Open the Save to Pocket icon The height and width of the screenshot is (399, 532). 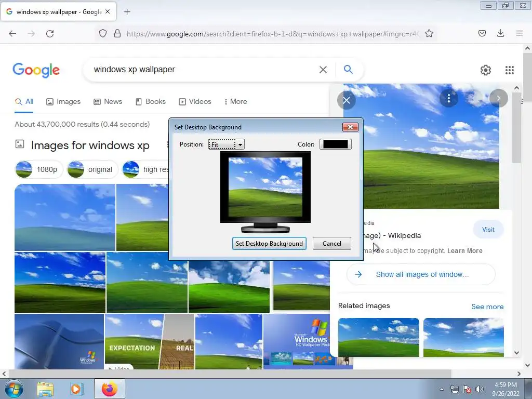(482, 33)
